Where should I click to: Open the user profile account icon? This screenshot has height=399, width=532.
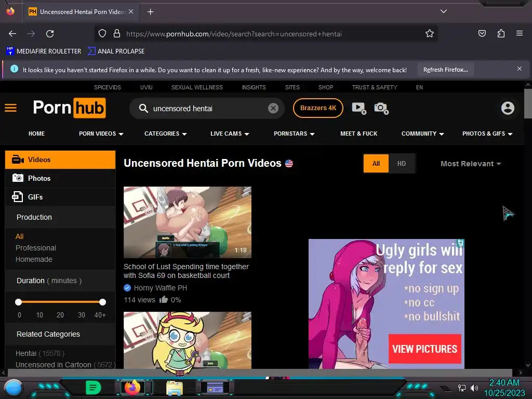(508, 108)
